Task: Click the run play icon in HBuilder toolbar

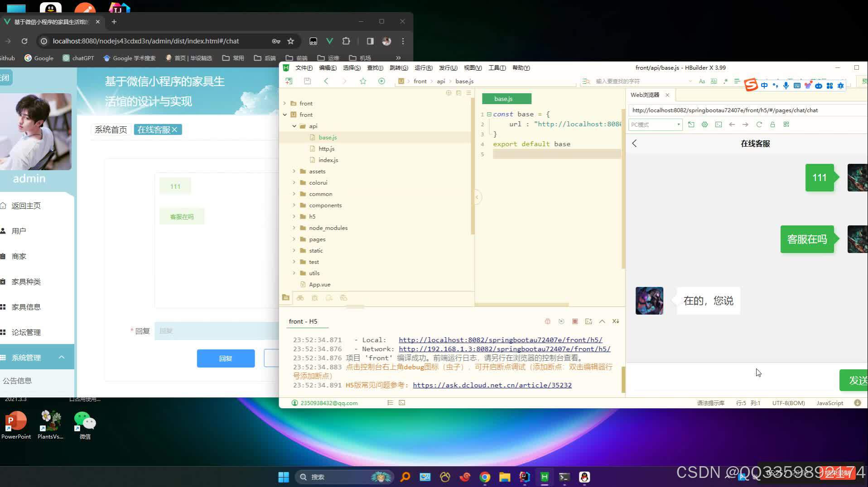Action: (x=381, y=81)
